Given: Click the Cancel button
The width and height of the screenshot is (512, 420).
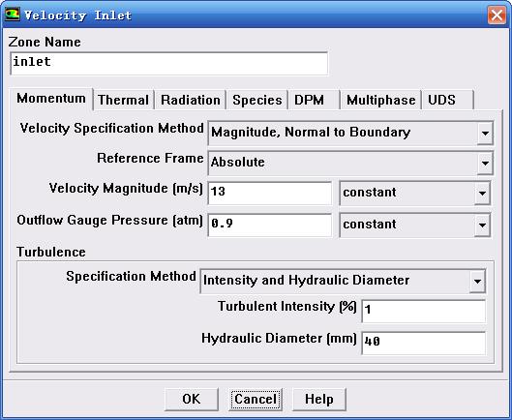Looking at the screenshot, I should pyautogui.click(x=256, y=399).
